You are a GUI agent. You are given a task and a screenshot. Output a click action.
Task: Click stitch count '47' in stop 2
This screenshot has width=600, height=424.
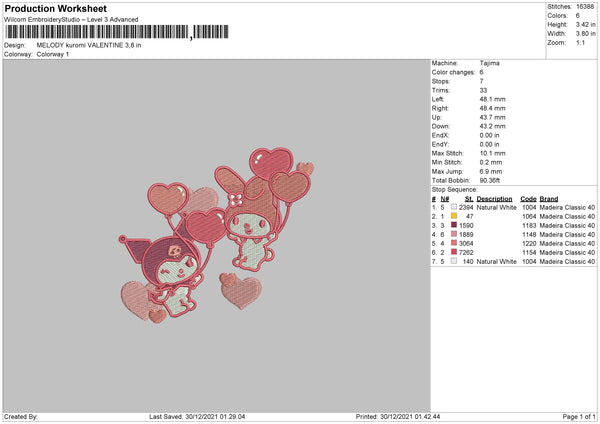[470, 217]
